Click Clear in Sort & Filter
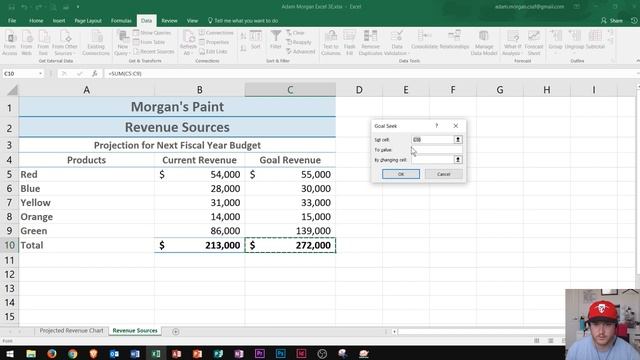 click(296, 33)
